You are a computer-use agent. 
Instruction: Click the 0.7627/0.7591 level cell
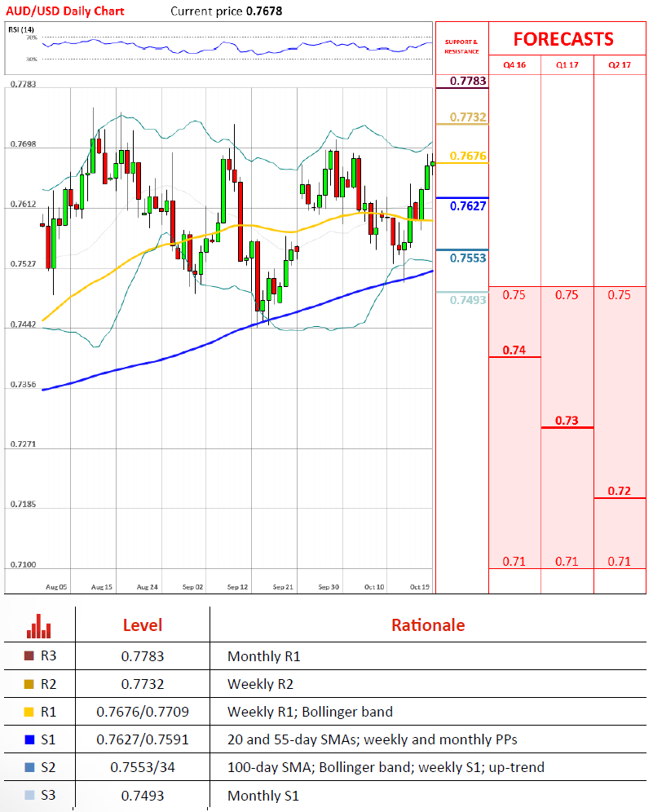click(x=143, y=739)
